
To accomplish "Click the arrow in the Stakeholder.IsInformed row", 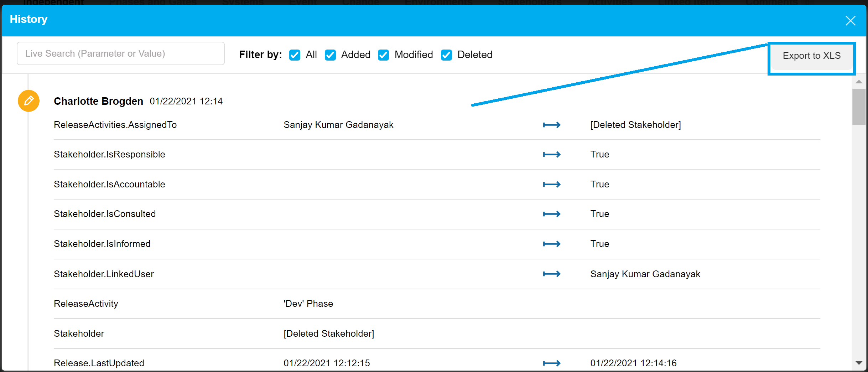I will click(x=551, y=244).
